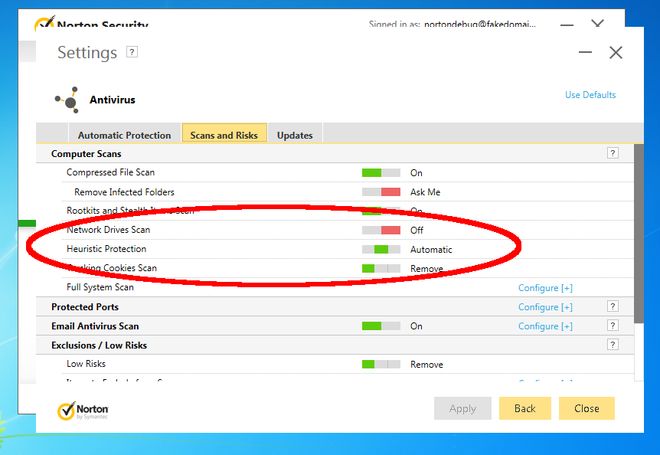Adjust Low Risks Remove slider

click(x=381, y=364)
